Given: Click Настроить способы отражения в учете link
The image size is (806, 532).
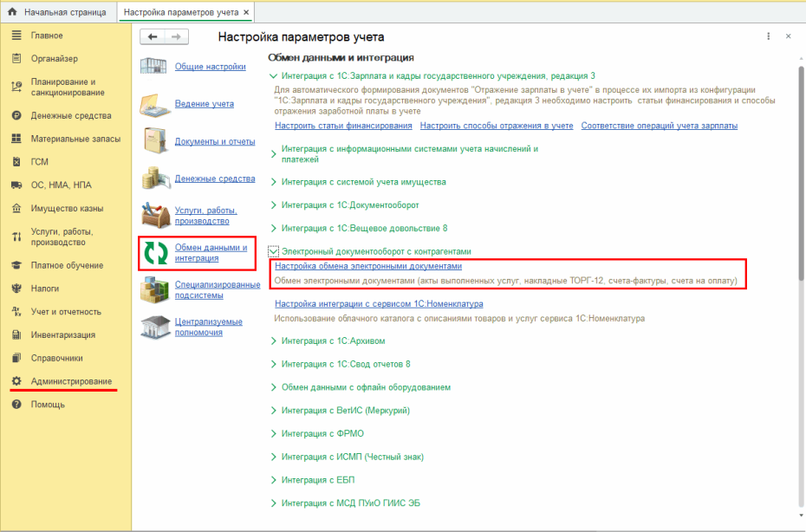Looking at the screenshot, I should (x=497, y=126).
